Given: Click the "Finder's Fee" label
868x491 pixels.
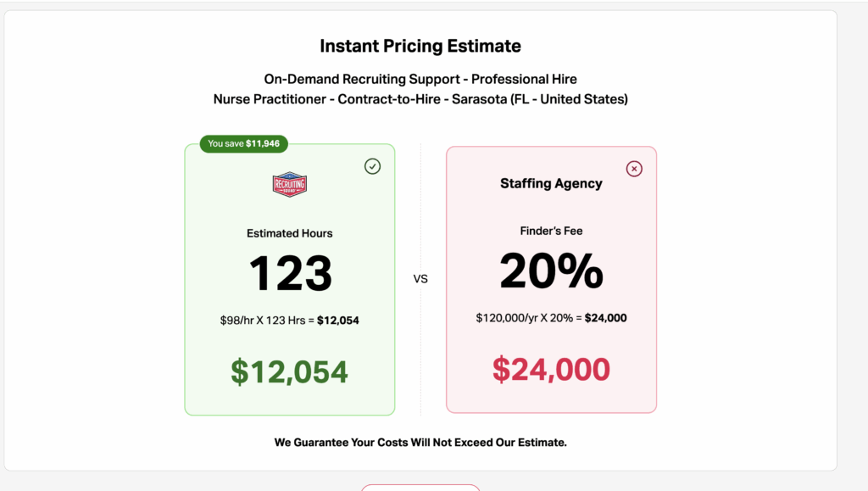Looking at the screenshot, I should pyautogui.click(x=551, y=231).
